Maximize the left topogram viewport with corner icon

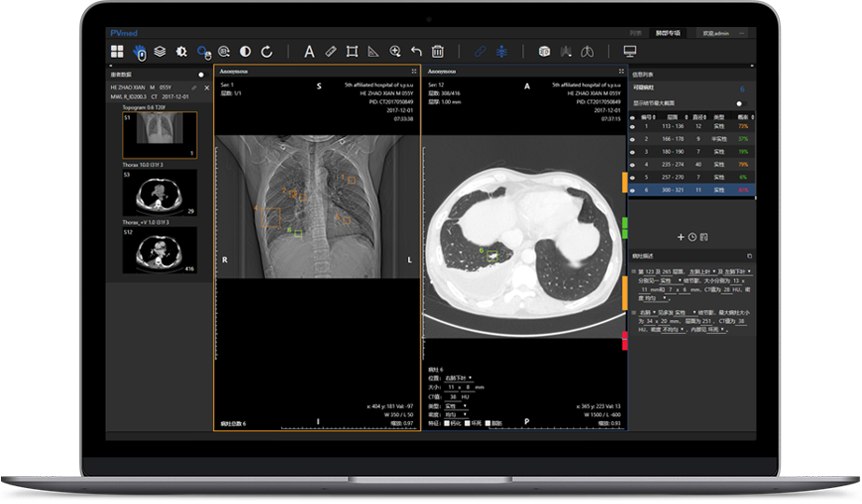tap(414, 72)
